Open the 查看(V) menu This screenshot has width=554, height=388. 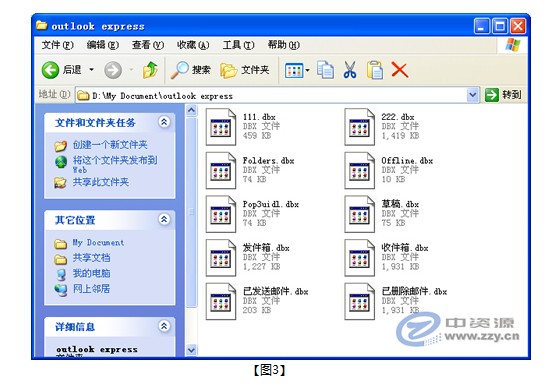coord(148,45)
